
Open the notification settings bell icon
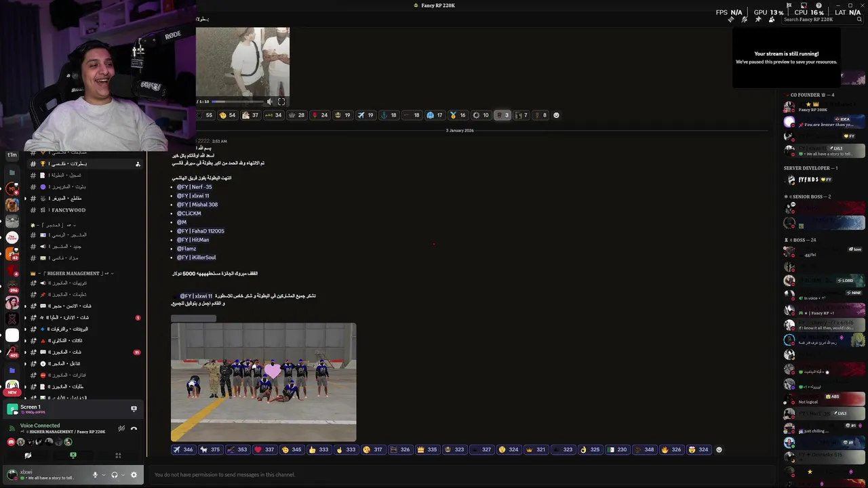tap(745, 20)
